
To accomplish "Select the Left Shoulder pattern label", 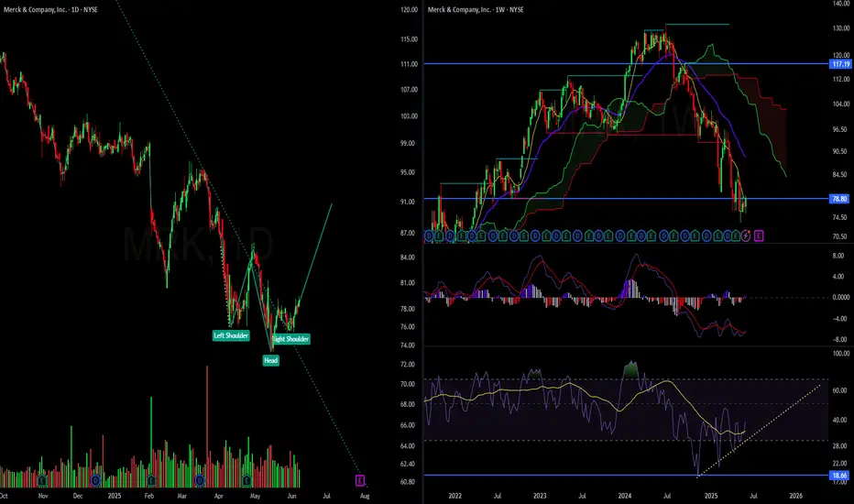I will pos(231,335).
